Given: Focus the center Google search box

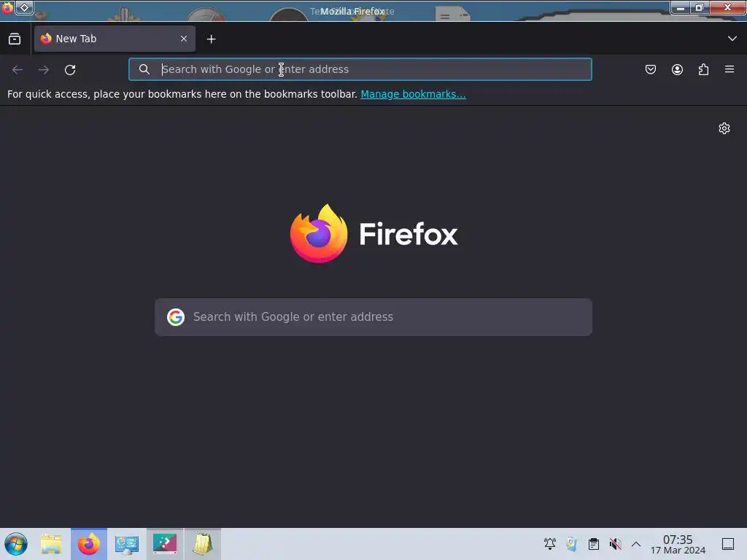Looking at the screenshot, I should point(373,317).
